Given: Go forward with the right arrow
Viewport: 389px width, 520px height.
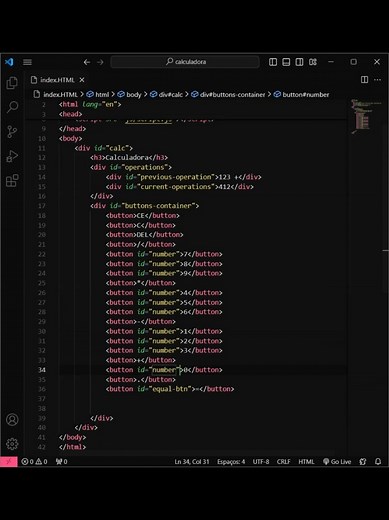Looking at the screenshot, I should pyautogui.click(x=100, y=62).
